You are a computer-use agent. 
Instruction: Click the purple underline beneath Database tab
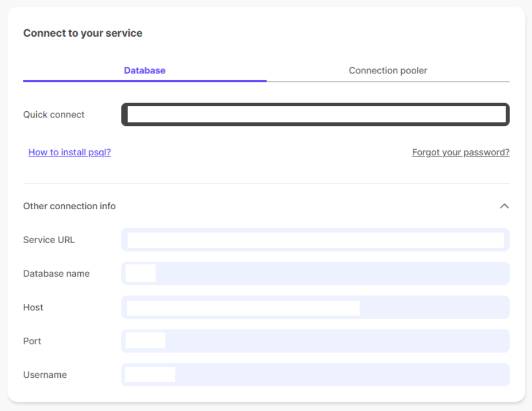point(144,81)
